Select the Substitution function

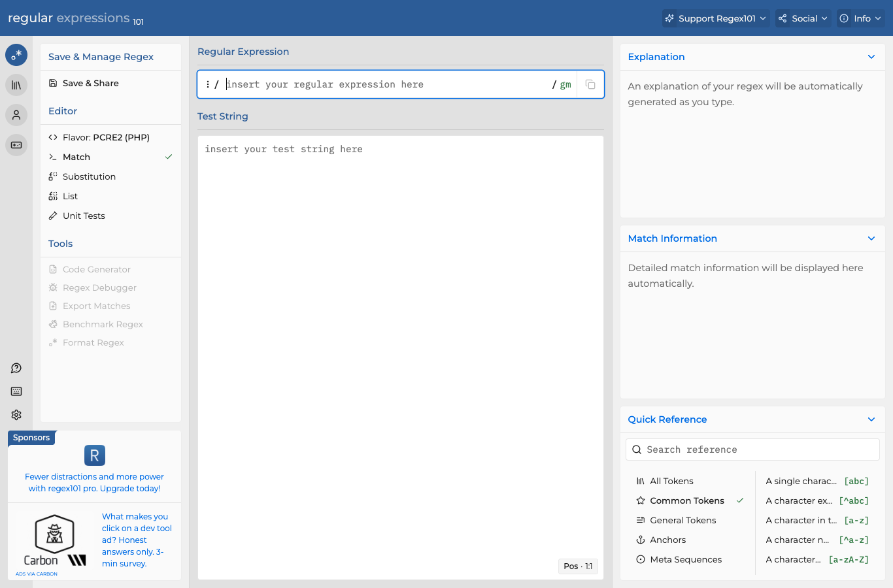110,176
